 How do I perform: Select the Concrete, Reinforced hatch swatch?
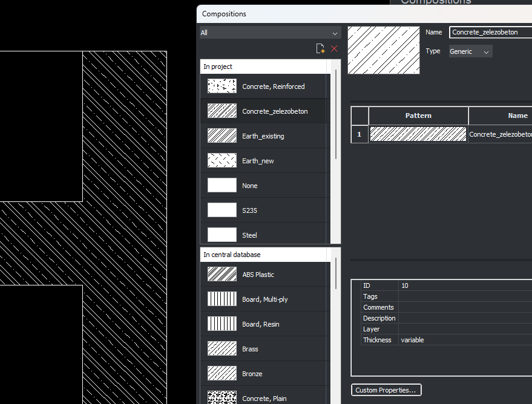(222, 86)
